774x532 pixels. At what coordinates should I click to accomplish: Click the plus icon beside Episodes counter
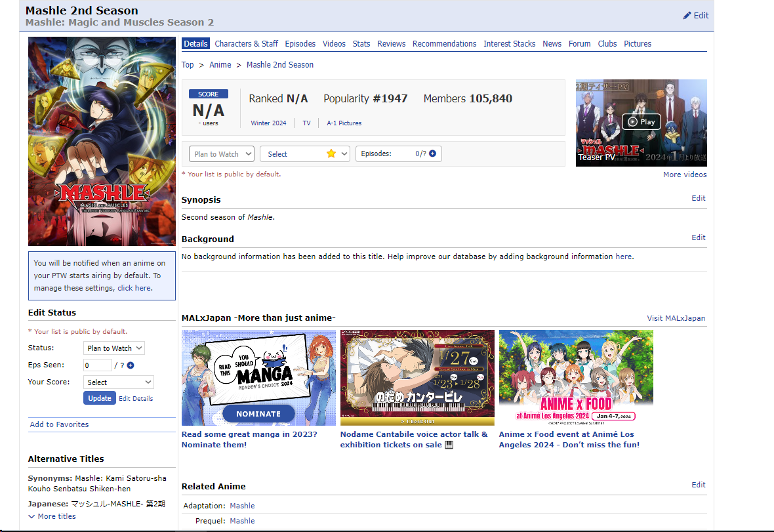point(432,154)
